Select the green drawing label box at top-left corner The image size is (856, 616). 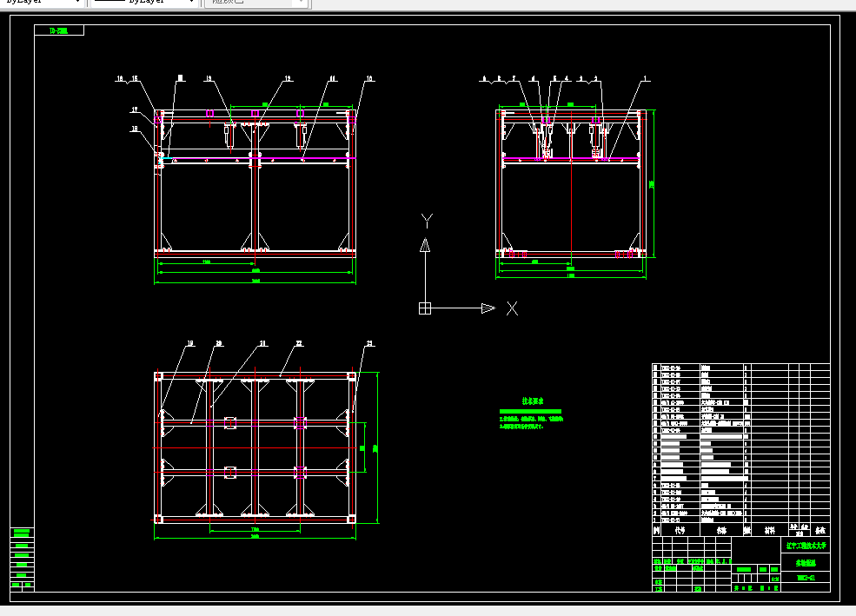(59, 30)
